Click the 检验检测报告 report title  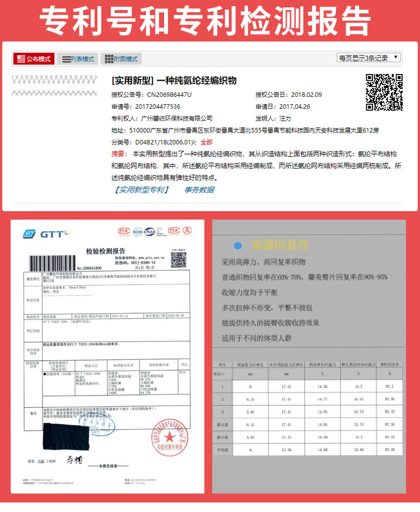click(x=106, y=251)
